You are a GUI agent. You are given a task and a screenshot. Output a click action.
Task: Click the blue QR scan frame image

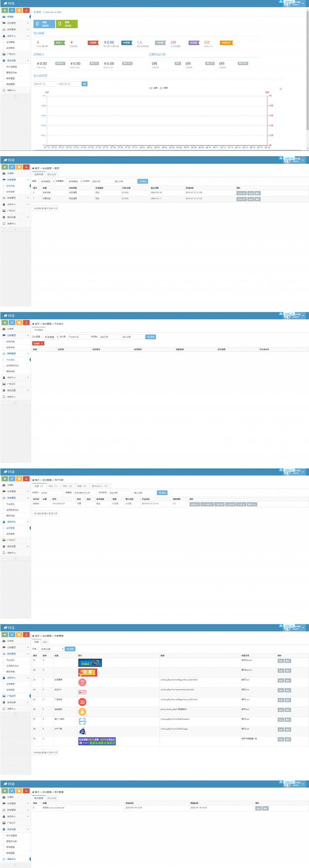(82, 721)
